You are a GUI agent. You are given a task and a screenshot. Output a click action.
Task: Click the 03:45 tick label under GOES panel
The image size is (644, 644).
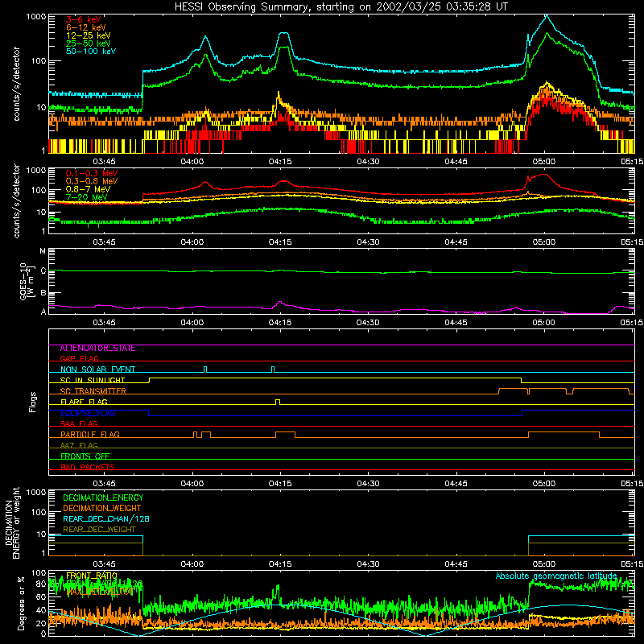tap(104, 323)
